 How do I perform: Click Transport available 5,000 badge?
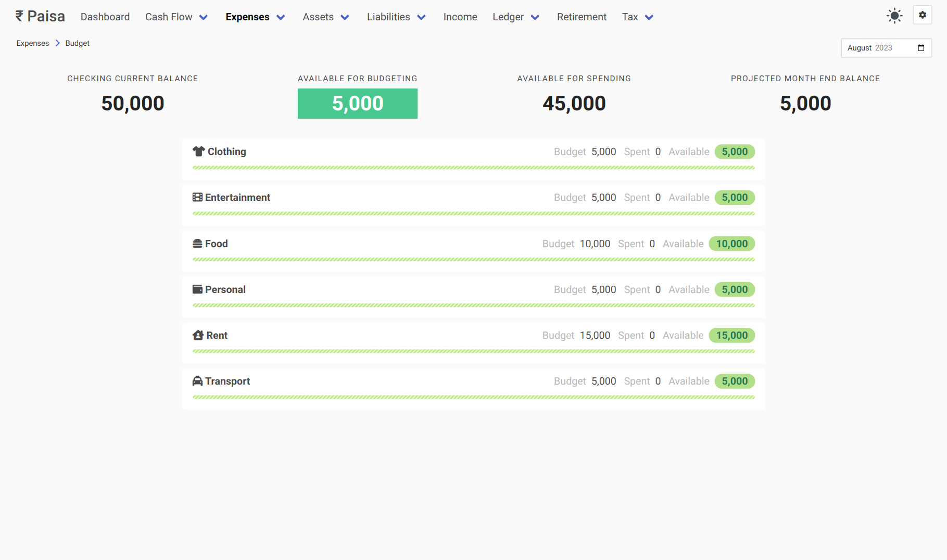(735, 381)
